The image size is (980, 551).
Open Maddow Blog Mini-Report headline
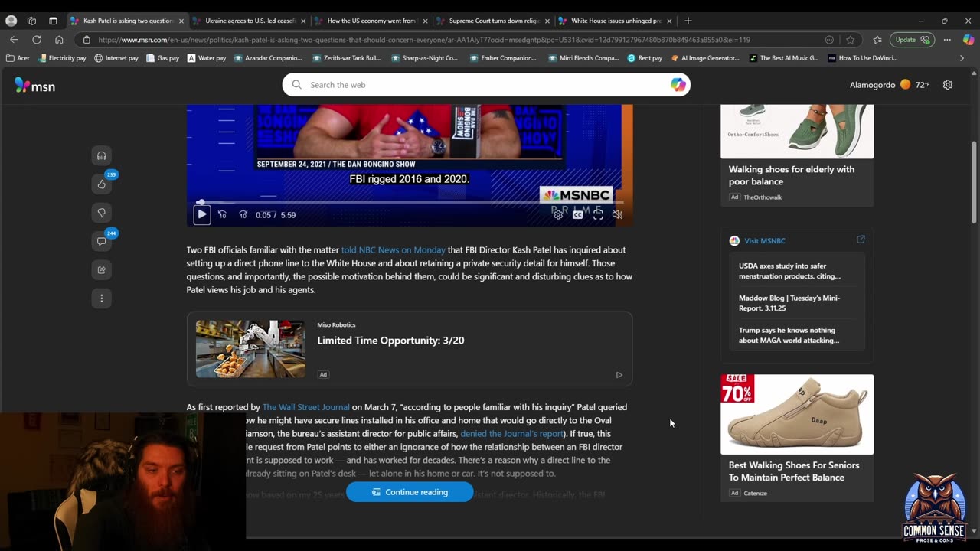(x=789, y=303)
